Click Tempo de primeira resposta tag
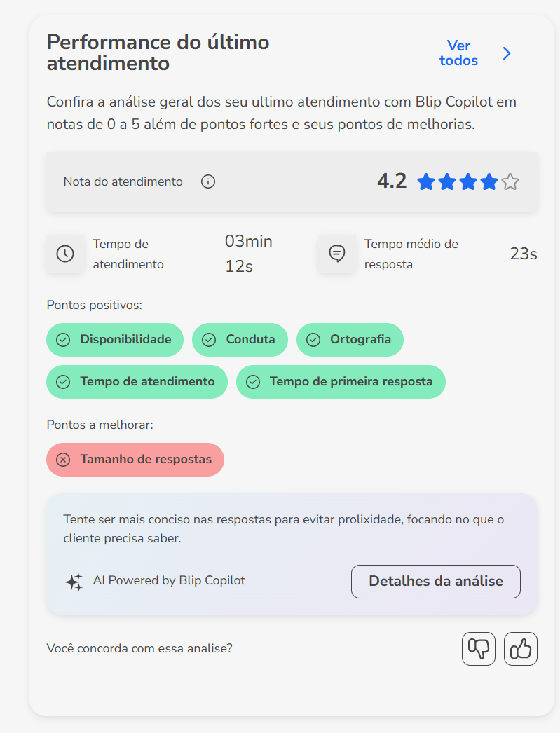Image resolution: width=560 pixels, height=733 pixels. pyautogui.click(x=341, y=382)
